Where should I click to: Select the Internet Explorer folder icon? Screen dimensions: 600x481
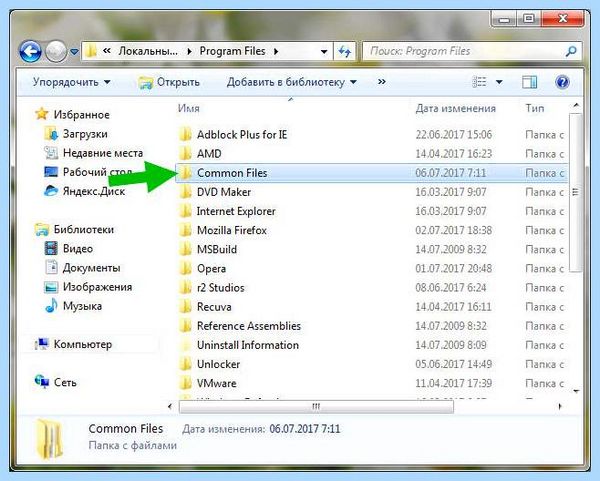pyautogui.click(x=186, y=211)
